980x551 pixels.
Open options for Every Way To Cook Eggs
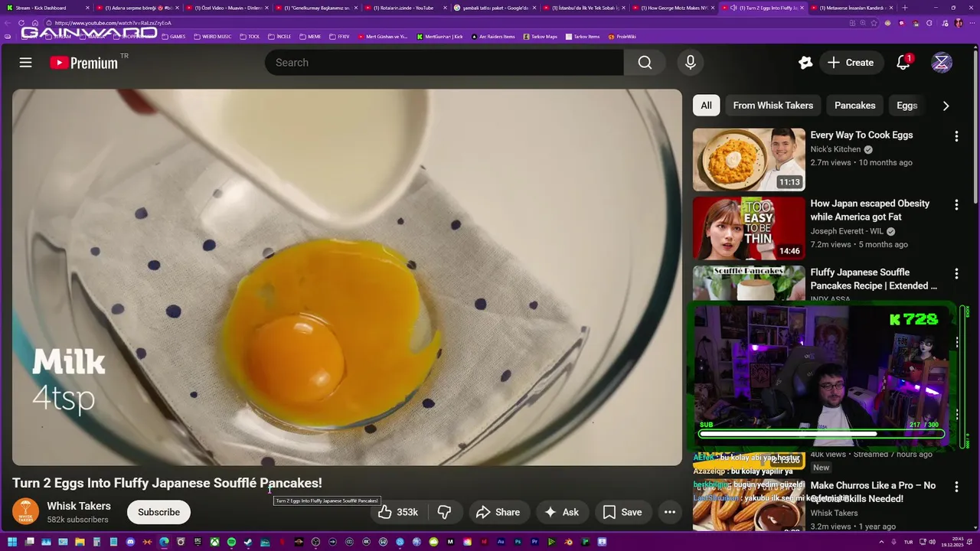click(956, 136)
